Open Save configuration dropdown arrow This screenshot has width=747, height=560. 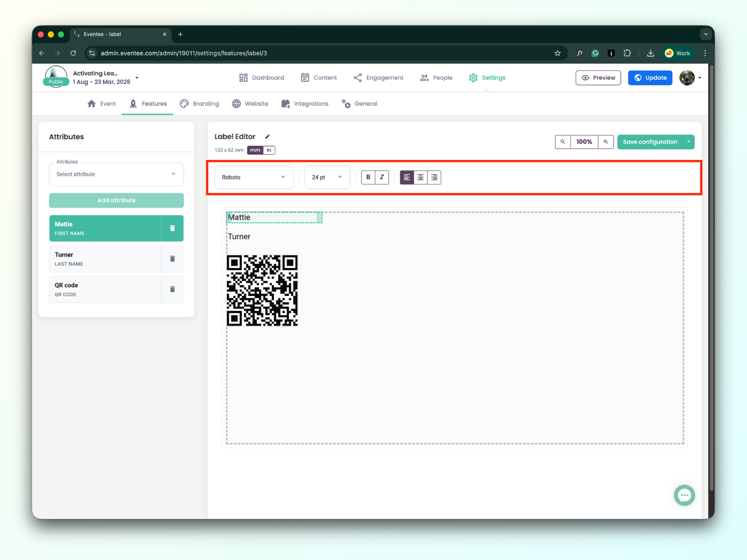[x=689, y=142]
